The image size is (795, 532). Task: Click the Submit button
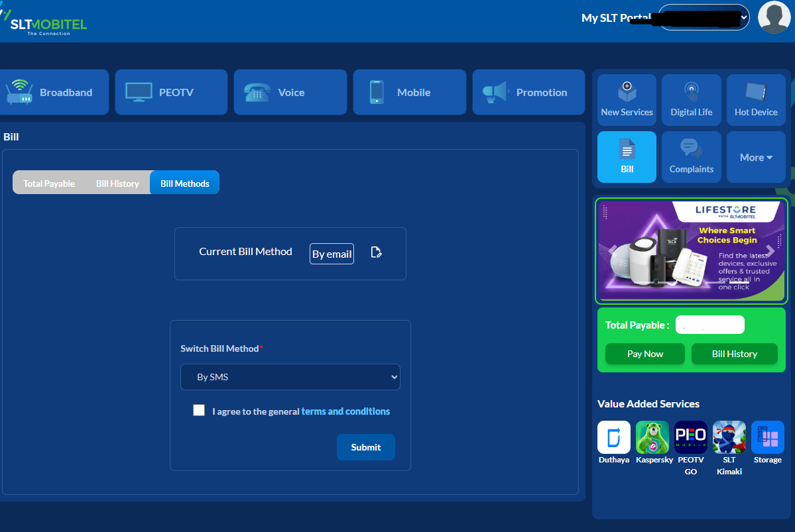click(x=365, y=447)
